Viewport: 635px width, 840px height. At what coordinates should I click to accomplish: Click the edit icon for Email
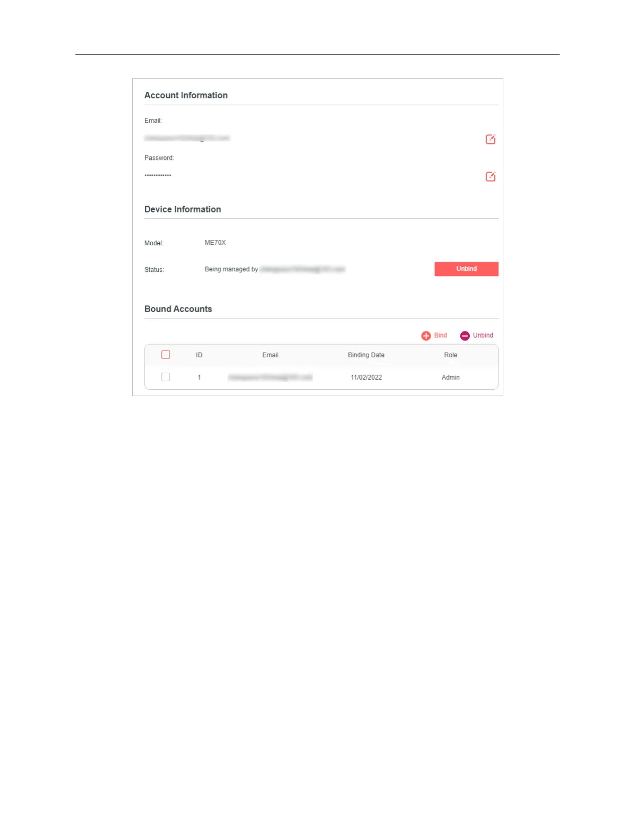pyautogui.click(x=491, y=139)
